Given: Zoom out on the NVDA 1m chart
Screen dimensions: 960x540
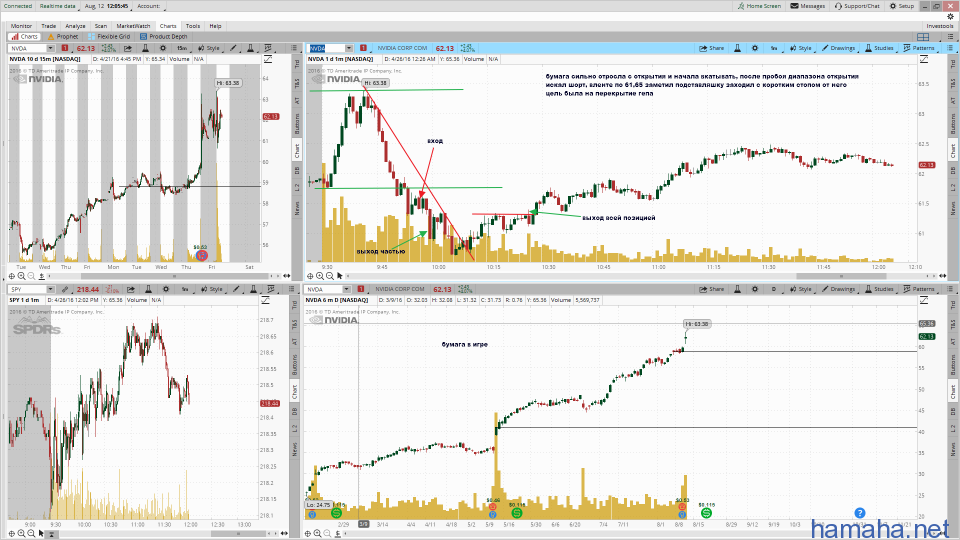Looking at the screenshot, I should [x=329, y=276].
